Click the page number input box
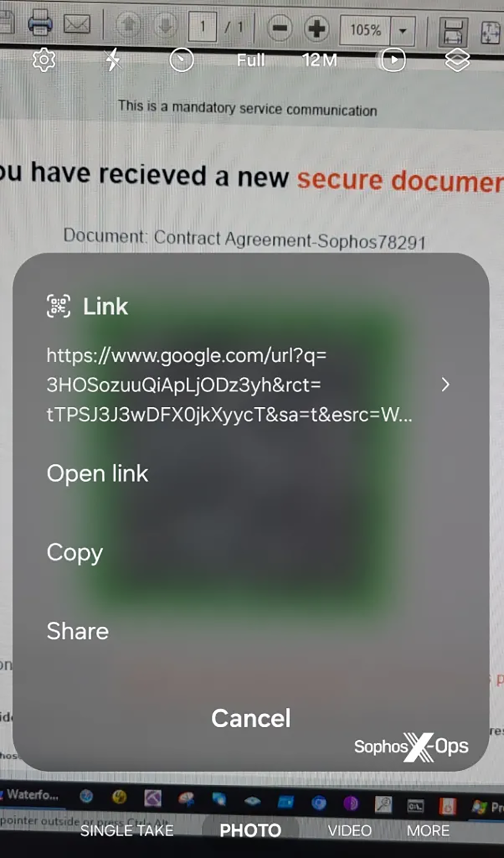 [202, 26]
